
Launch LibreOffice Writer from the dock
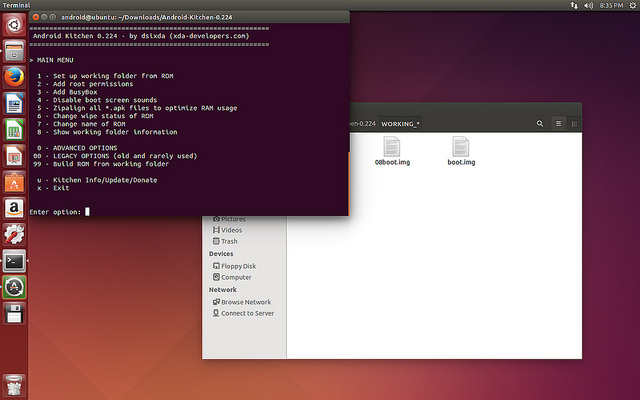tap(14, 104)
